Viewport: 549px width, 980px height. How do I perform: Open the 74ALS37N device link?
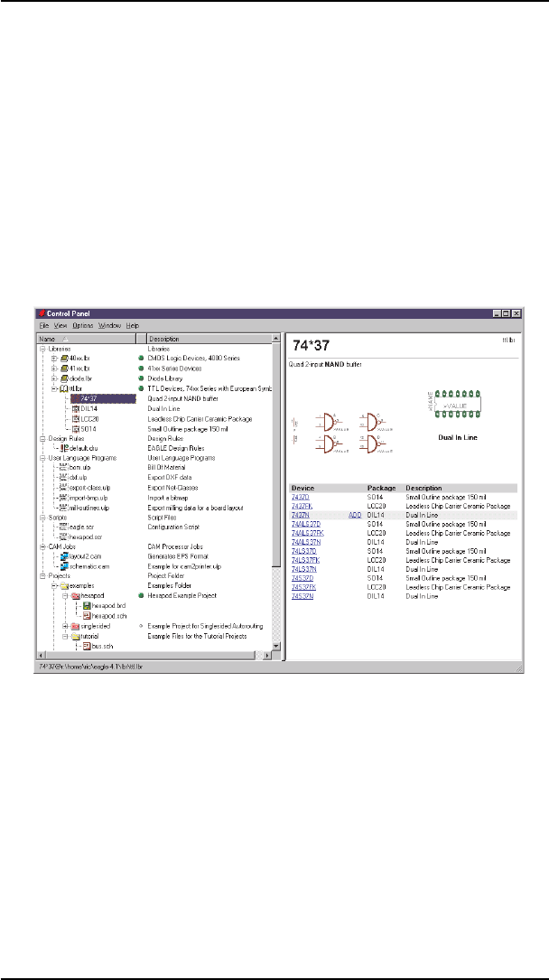coord(305,542)
